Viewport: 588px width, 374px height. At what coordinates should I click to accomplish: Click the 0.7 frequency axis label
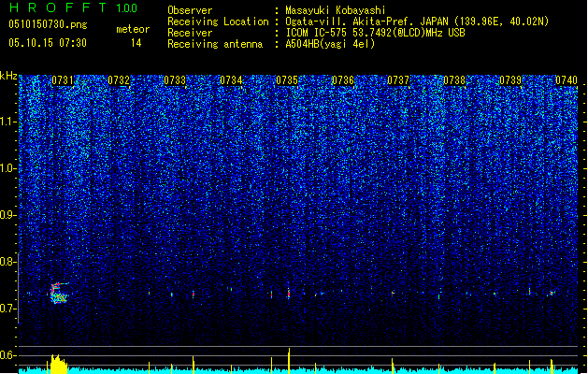(x=8, y=309)
